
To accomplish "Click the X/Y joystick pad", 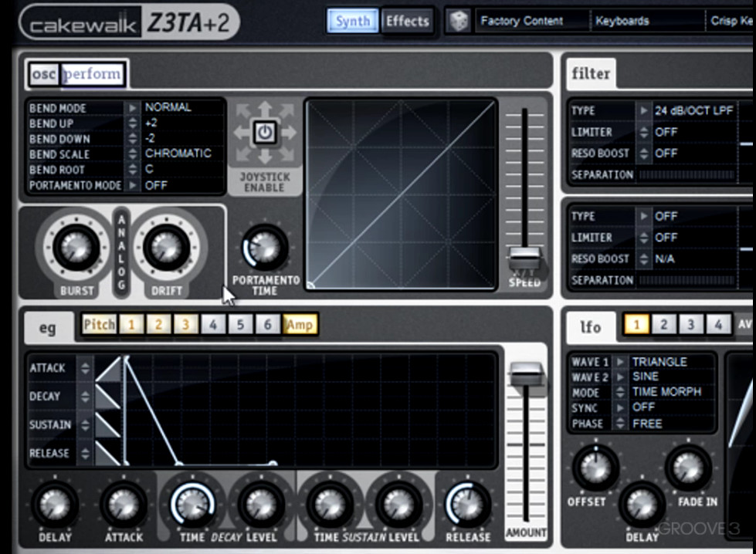I will click(x=401, y=194).
